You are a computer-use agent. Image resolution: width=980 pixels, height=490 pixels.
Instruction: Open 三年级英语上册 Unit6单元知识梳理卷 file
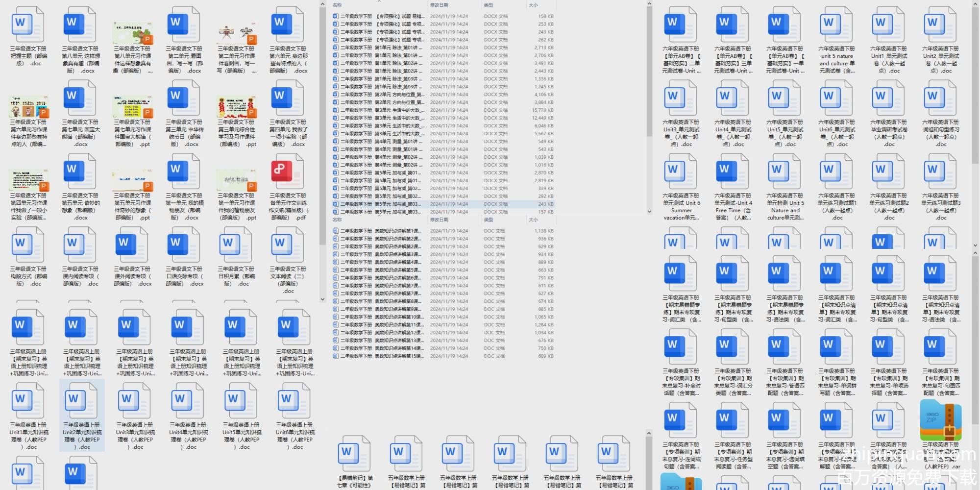[294, 401]
